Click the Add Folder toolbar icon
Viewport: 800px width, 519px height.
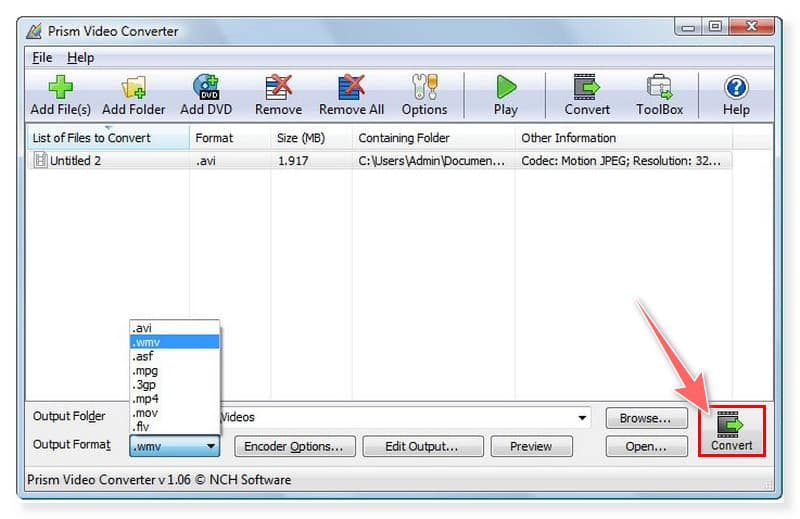[134, 95]
